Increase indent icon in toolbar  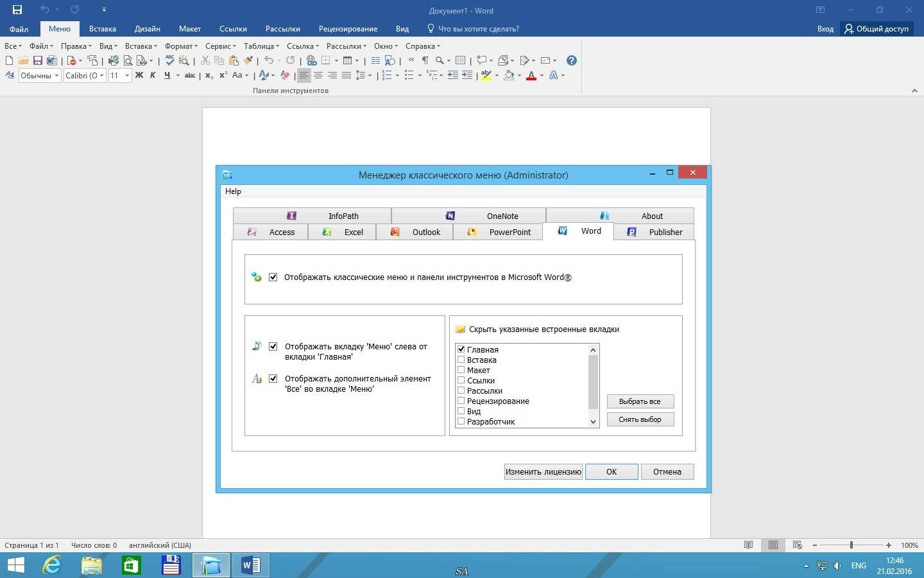click(466, 75)
